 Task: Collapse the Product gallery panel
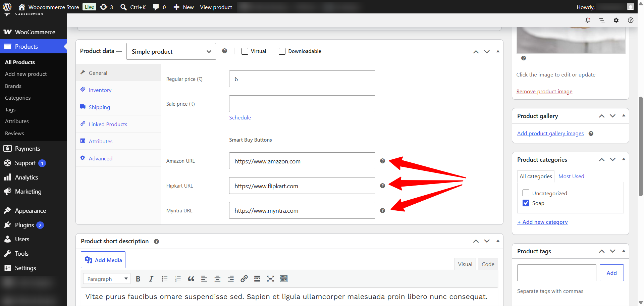click(624, 115)
